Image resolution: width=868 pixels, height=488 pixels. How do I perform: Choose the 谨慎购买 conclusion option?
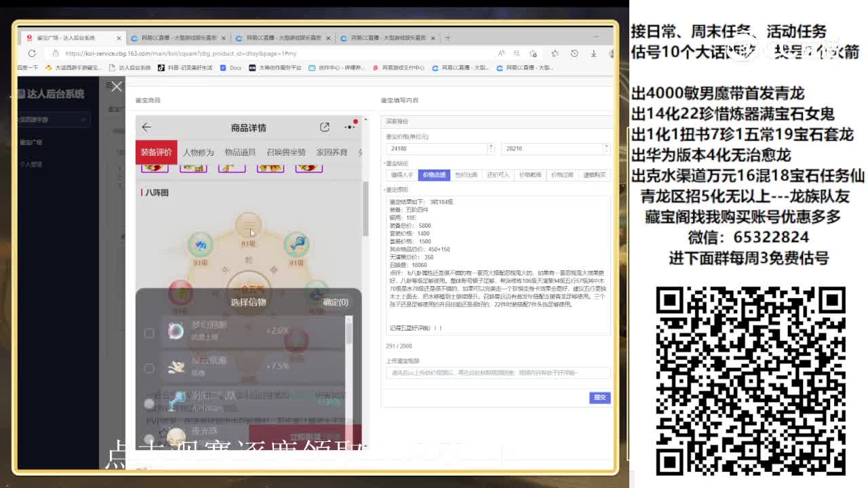(594, 175)
